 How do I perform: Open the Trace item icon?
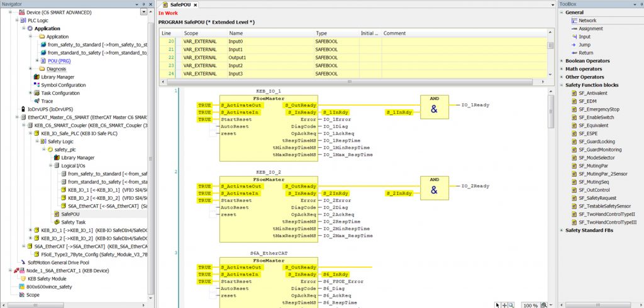point(36,101)
